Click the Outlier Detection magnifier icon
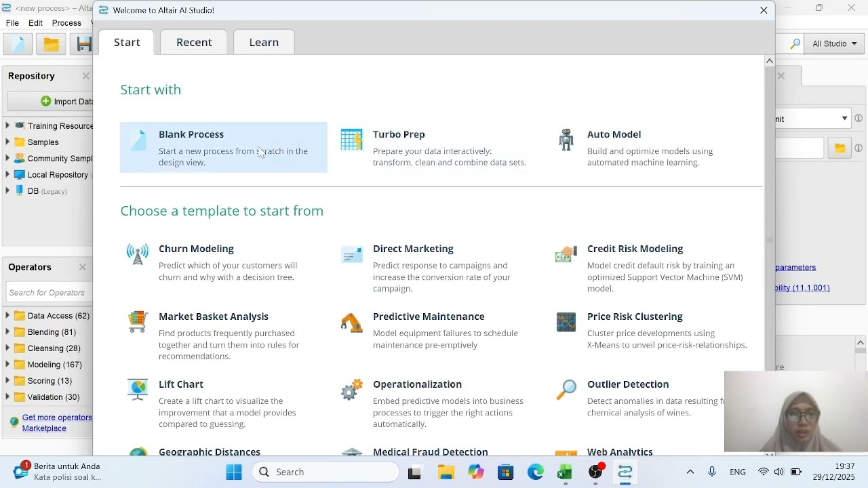 point(566,390)
